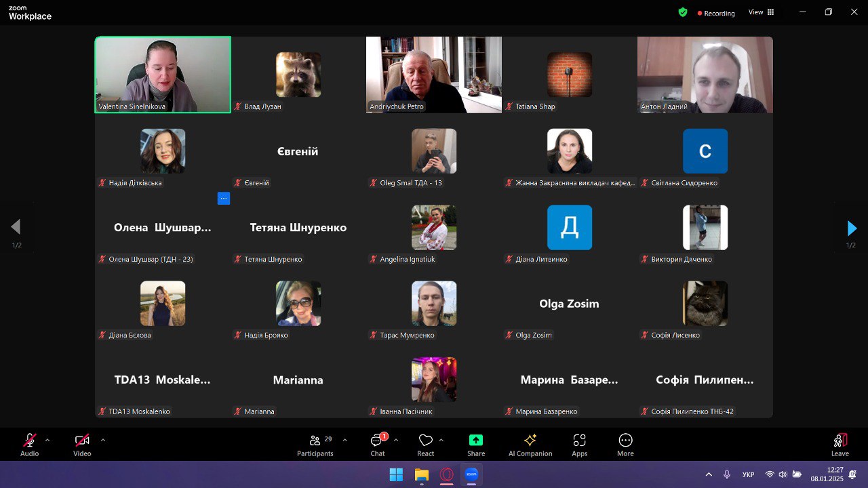Open Zoom Apps
868x488 pixels.
[x=579, y=445]
